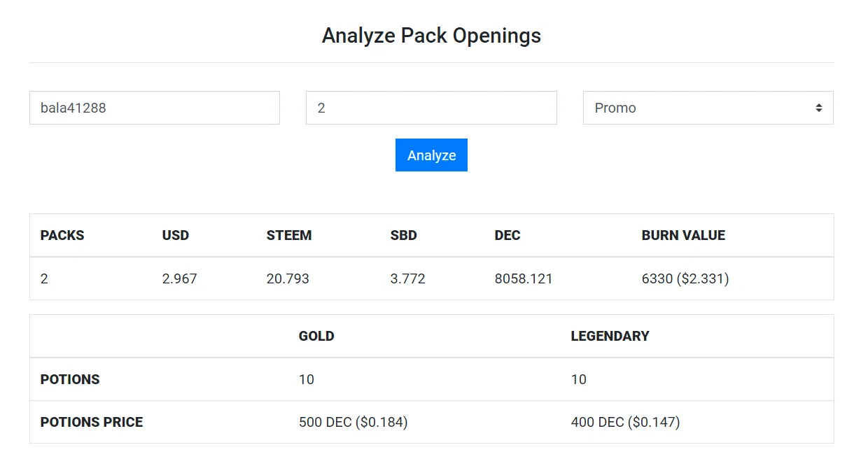Select the USD value 2.967

click(180, 278)
